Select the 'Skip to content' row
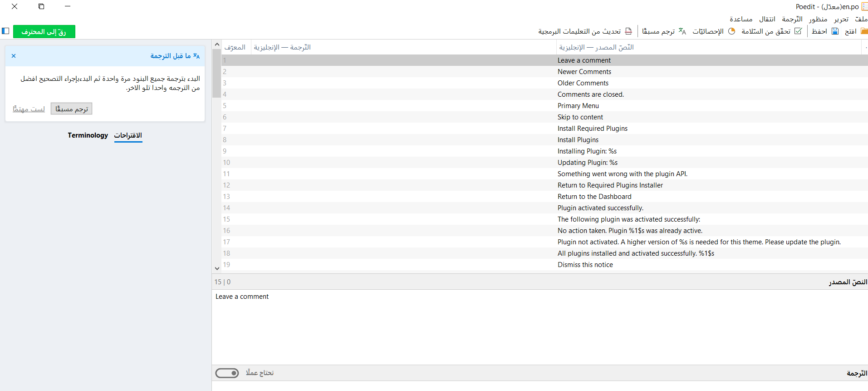Viewport: 868px width, 391px height. pos(544,117)
